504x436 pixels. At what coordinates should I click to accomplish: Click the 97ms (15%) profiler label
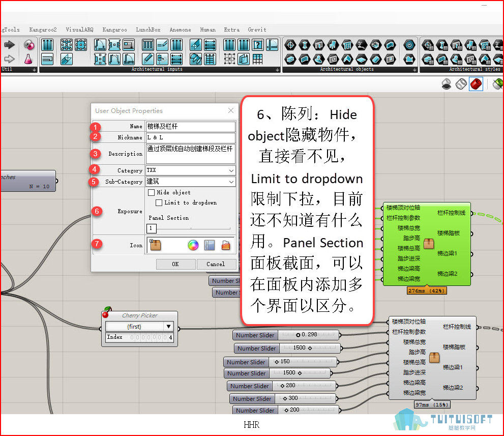[432, 404]
